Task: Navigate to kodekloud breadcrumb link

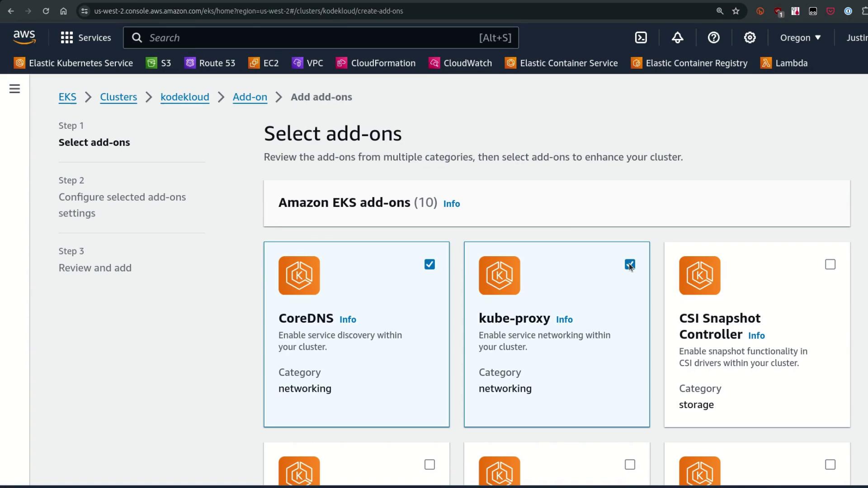Action: point(184,97)
